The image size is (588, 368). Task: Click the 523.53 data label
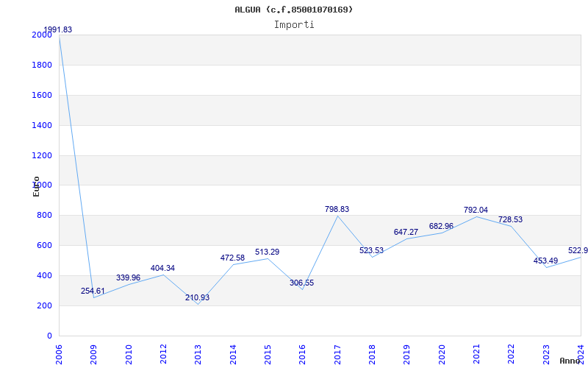(371, 251)
